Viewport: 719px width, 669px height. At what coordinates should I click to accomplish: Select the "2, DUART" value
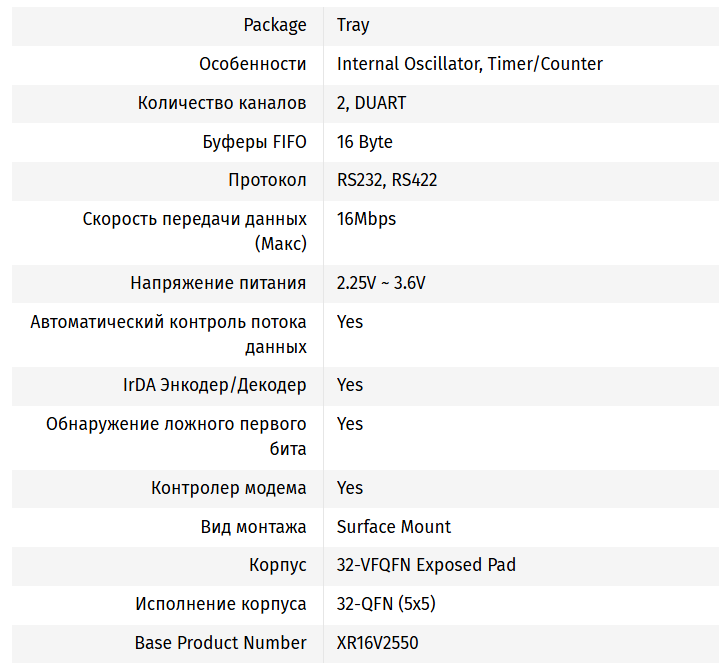click(371, 103)
